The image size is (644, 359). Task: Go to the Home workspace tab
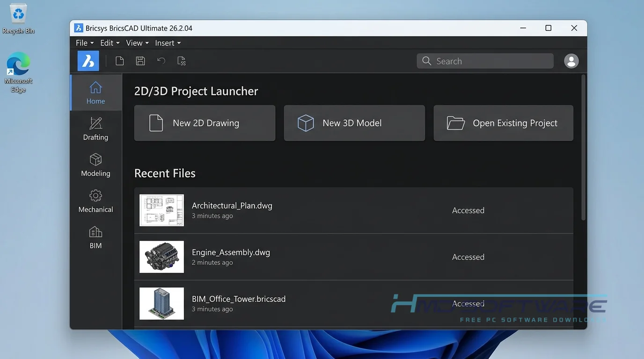point(95,93)
